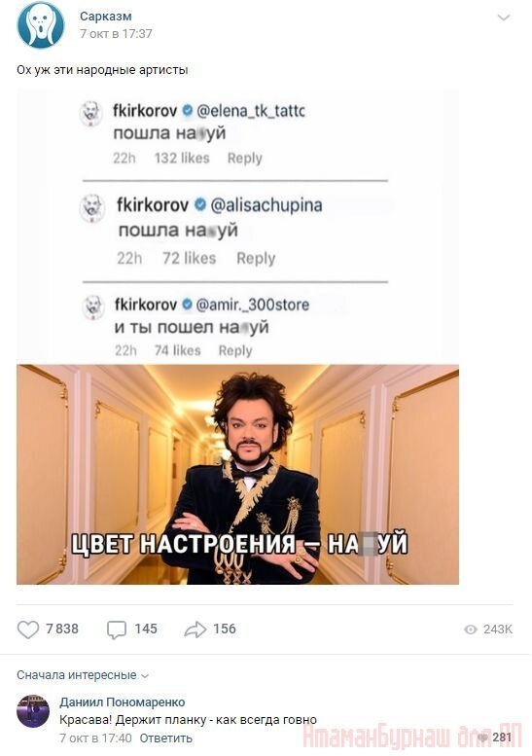Click the comment timestamp 7 окт в 17:40
The image size is (532, 756).
[95, 738]
